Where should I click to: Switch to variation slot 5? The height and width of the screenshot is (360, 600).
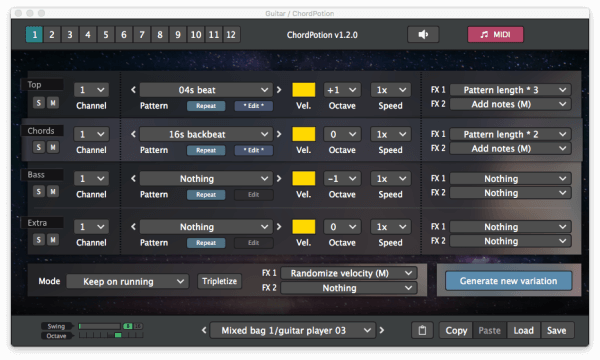click(106, 35)
